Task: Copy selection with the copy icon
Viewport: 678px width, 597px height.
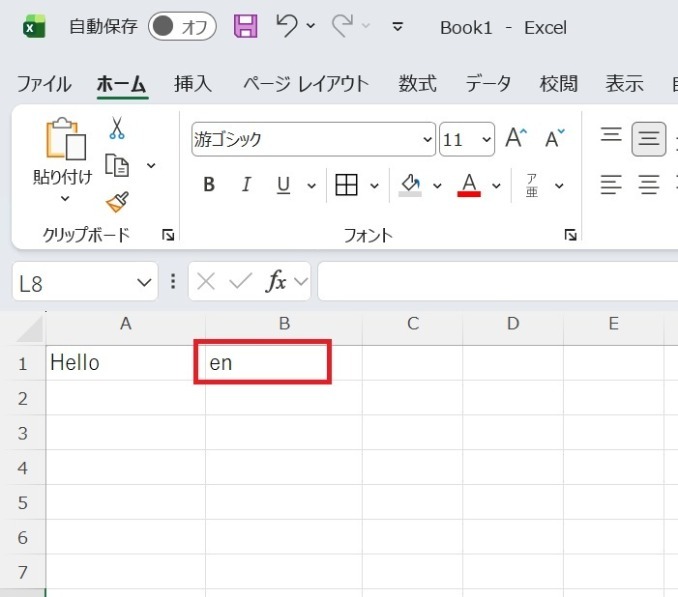Action: [117, 165]
